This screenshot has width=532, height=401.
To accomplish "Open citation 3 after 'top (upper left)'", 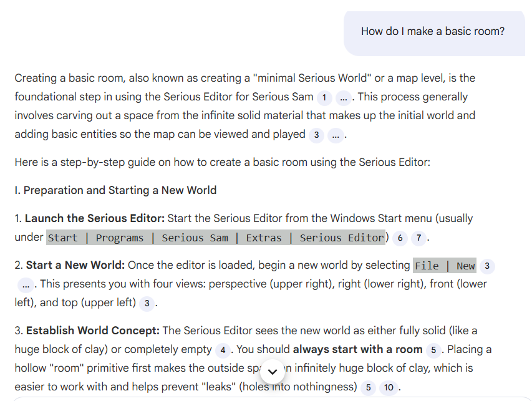I will [147, 303].
